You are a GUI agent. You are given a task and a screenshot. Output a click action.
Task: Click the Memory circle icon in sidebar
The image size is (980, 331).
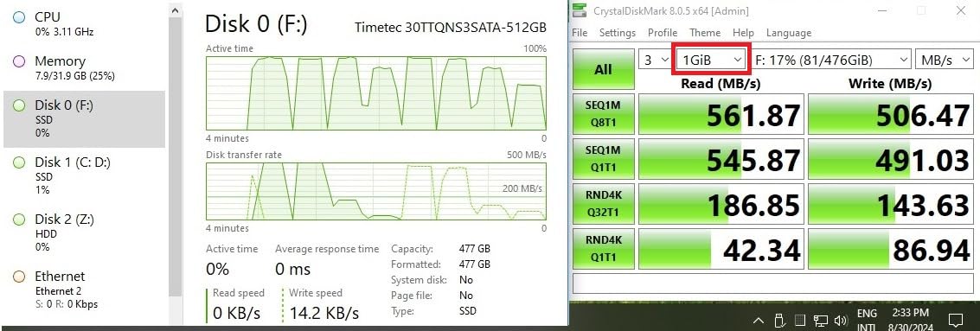(19, 61)
